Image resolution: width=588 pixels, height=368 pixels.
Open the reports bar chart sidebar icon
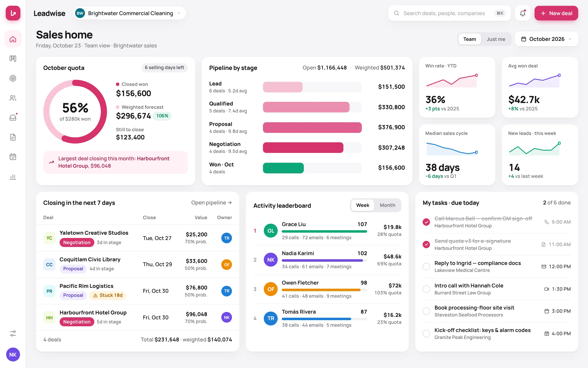[13, 177]
